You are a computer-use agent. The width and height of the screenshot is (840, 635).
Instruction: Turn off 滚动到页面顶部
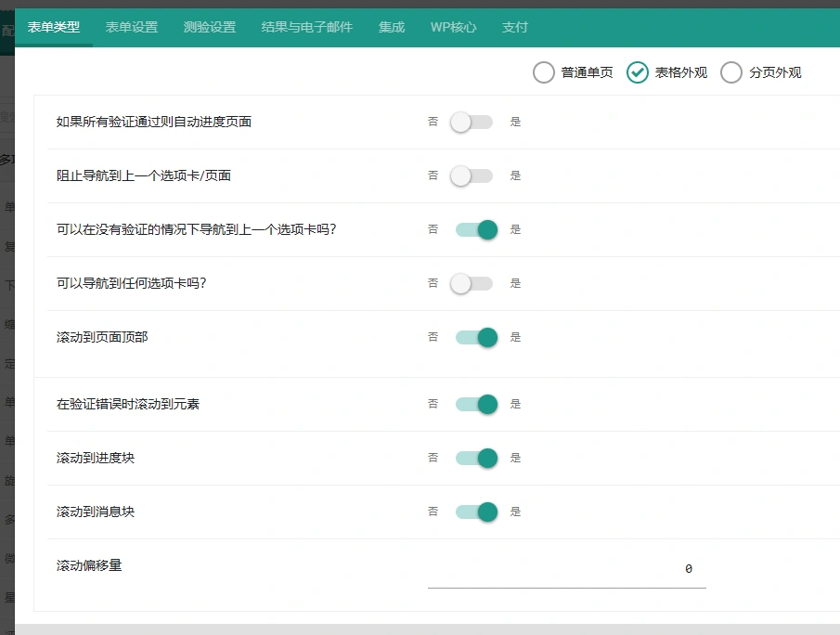click(475, 337)
